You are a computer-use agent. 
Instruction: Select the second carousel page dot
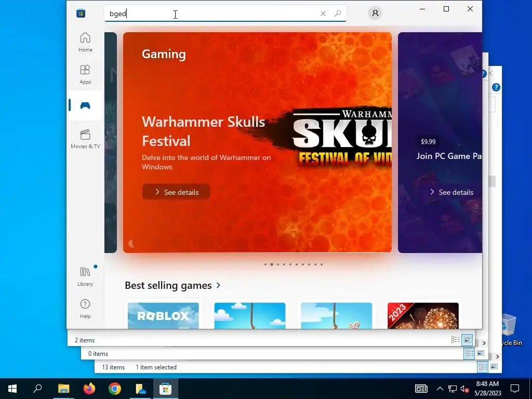(271, 264)
